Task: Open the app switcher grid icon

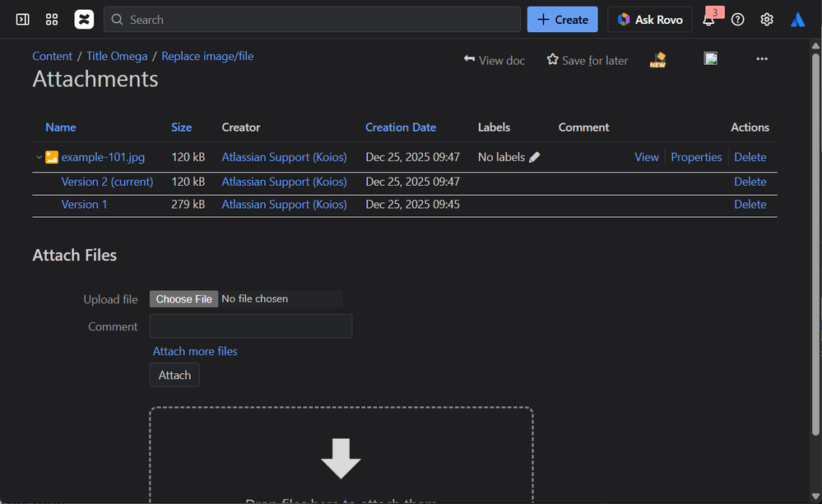Action: point(52,20)
